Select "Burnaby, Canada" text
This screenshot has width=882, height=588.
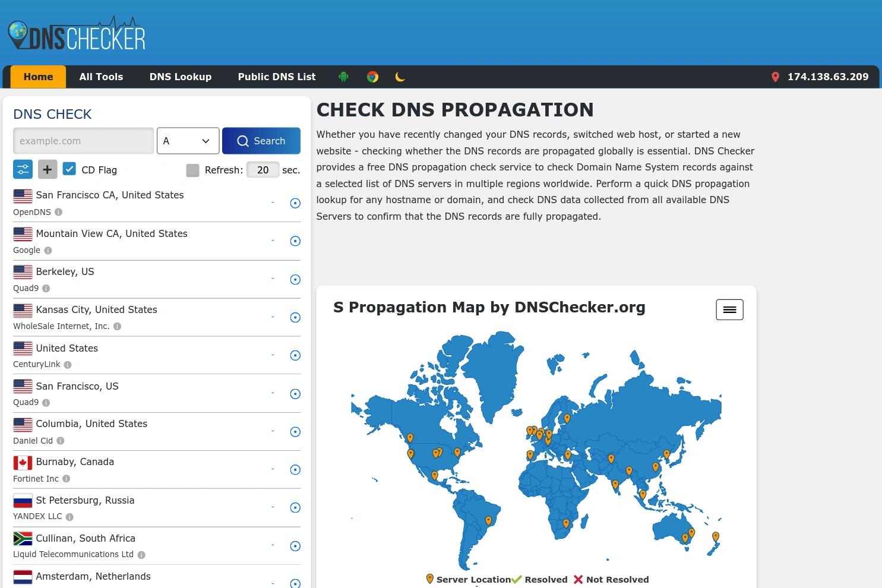[75, 461]
